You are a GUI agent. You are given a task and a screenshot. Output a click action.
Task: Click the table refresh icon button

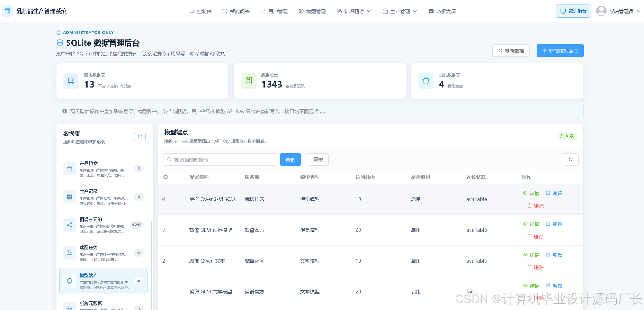571,159
